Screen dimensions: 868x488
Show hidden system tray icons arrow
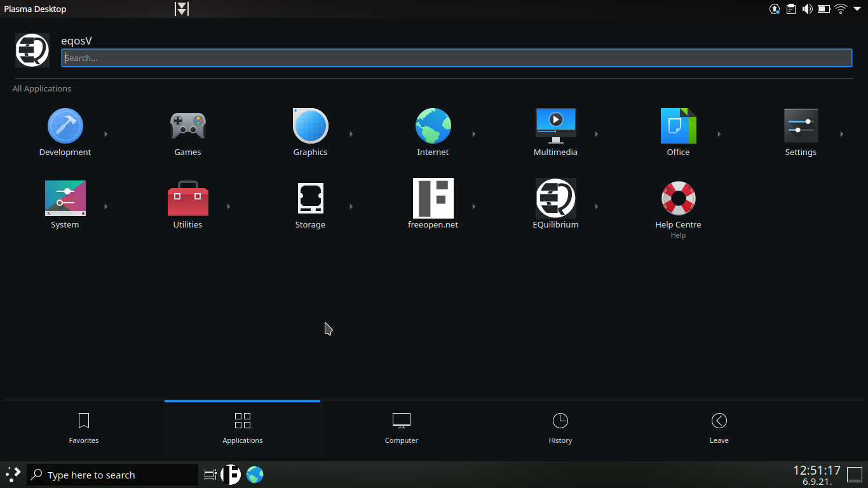pos(857,9)
